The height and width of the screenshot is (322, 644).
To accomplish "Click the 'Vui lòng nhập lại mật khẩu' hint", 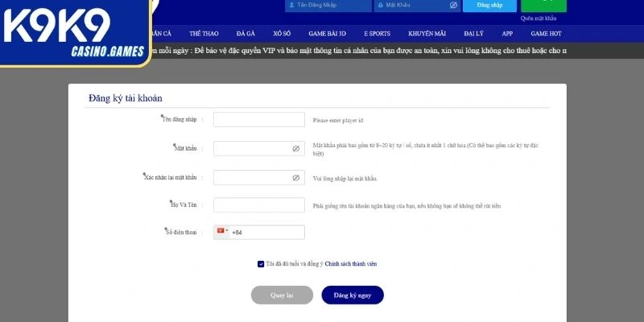I will point(345,179).
